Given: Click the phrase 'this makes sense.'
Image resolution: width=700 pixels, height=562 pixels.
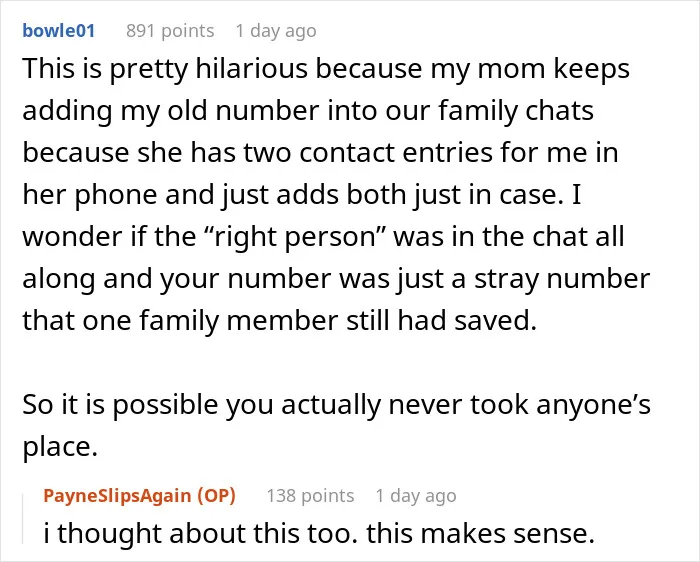Looking at the screenshot, I should point(480,533).
